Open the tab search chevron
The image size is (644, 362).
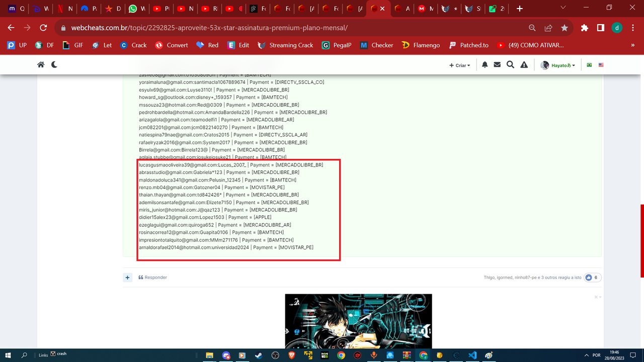coord(563,8)
